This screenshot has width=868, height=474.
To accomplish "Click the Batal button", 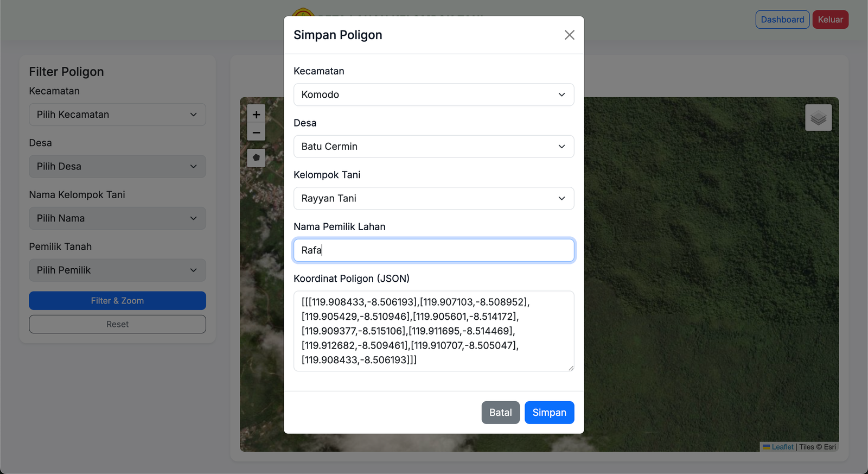I will [500, 413].
